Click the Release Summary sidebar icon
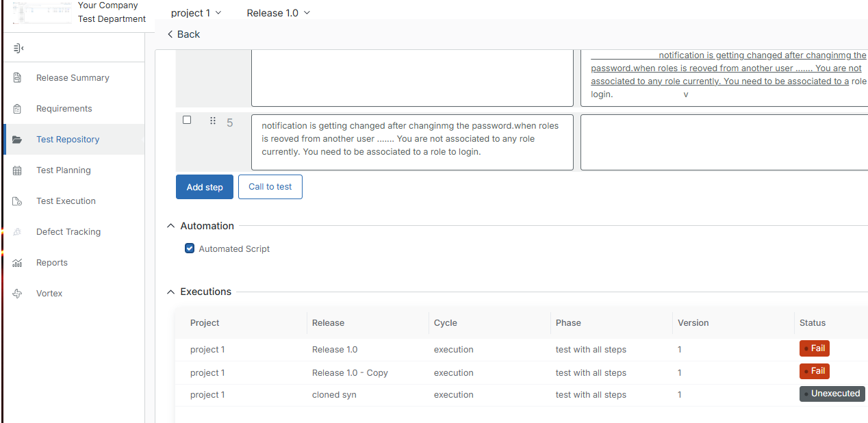The width and height of the screenshot is (868, 423). click(x=18, y=78)
